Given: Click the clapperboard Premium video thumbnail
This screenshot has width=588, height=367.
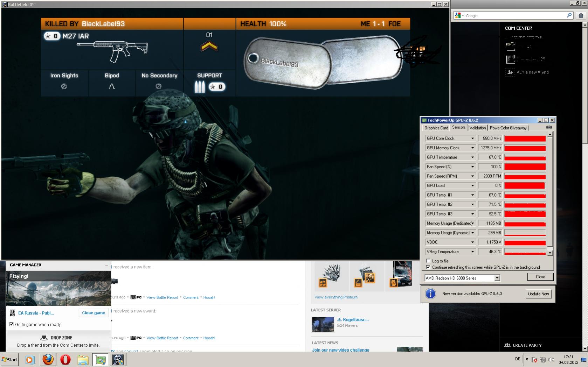Looking at the screenshot, I should click(x=366, y=277).
